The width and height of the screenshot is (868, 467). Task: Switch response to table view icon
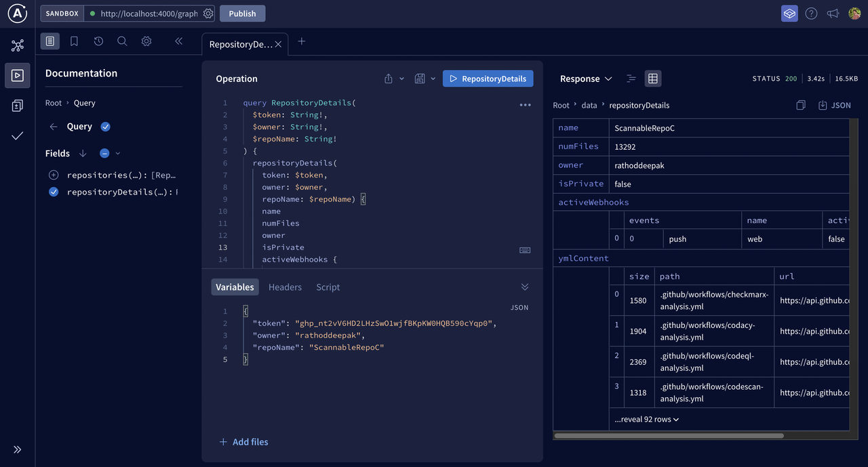coord(652,79)
